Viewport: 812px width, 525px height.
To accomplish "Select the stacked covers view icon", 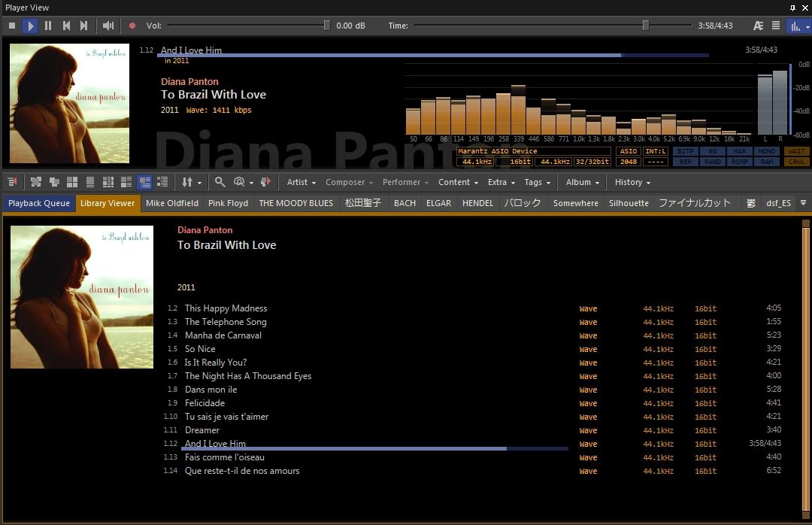I will point(54,182).
